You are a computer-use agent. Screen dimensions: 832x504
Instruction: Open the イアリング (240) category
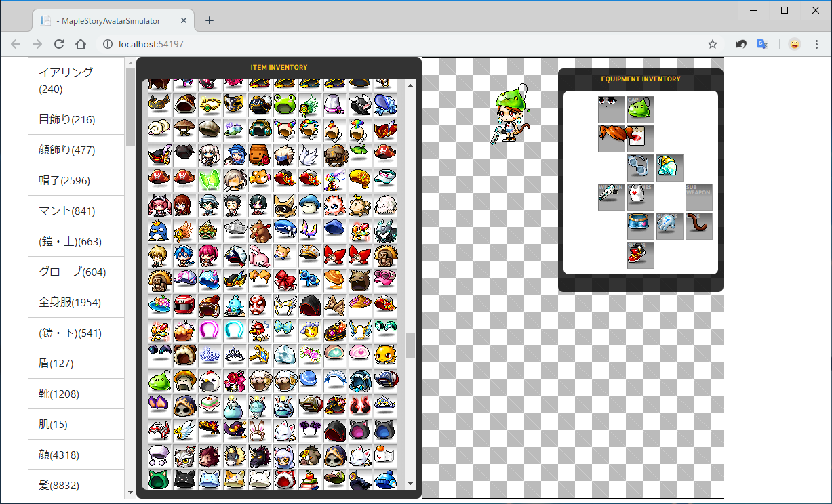click(x=76, y=81)
